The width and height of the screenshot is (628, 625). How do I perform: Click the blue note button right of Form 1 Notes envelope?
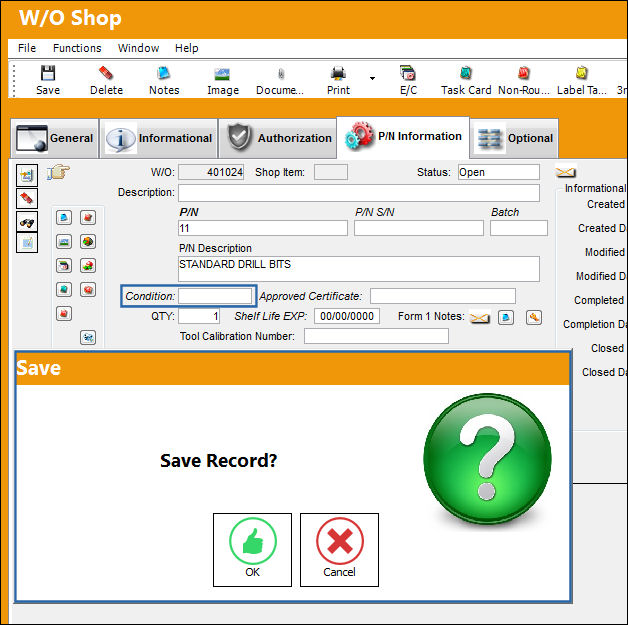pyautogui.click(x=506, y=318)
